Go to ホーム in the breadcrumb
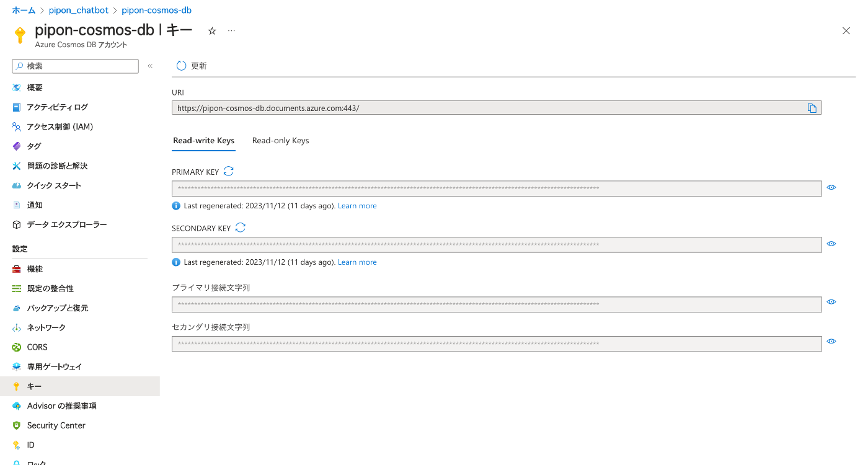Image resolution: width=868 pixels, height=465 pixels. pyautogui.click(x=24, y=11)
